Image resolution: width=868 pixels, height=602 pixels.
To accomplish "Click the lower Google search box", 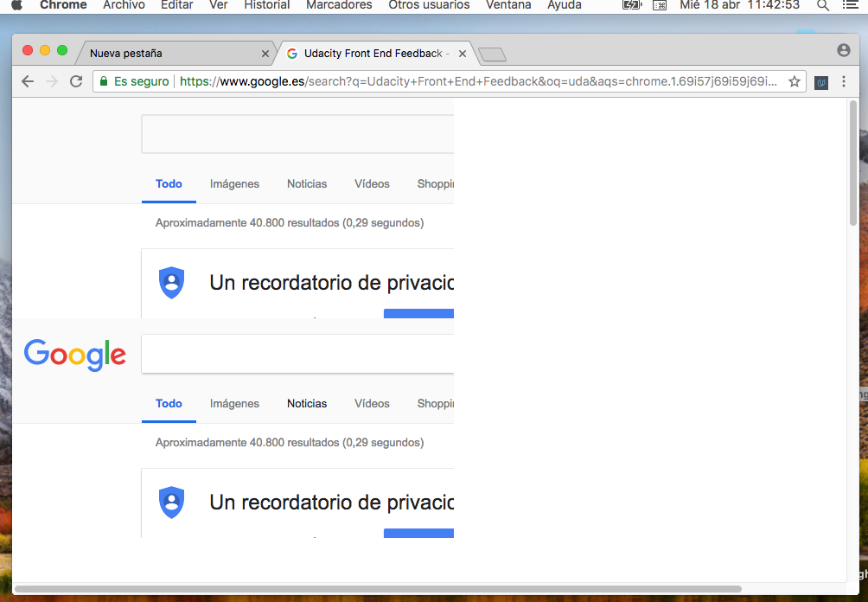I will coord(297,354).
